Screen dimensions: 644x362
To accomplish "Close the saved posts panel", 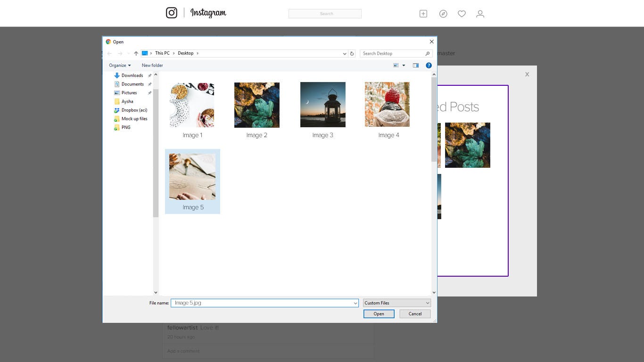I will [527, 74].
